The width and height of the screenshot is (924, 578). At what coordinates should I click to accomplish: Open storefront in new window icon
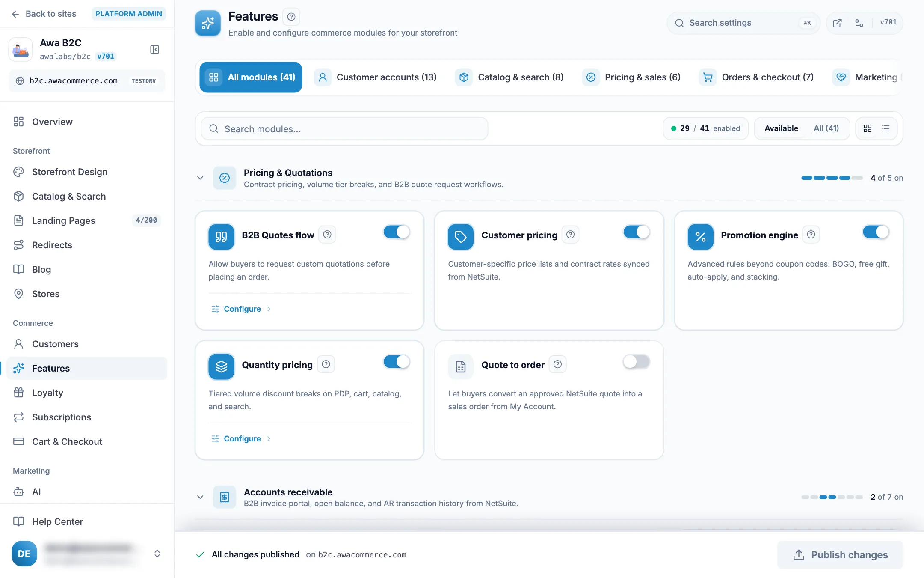tap(837, 23)
